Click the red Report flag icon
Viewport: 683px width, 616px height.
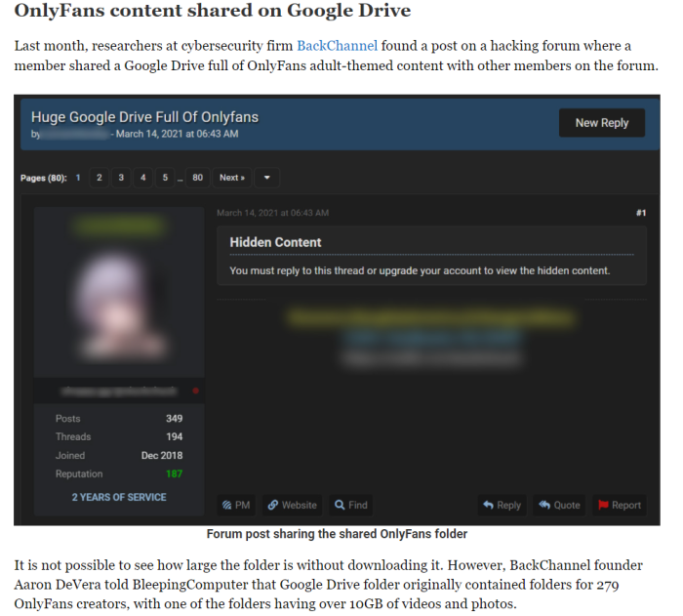(603, 505)
